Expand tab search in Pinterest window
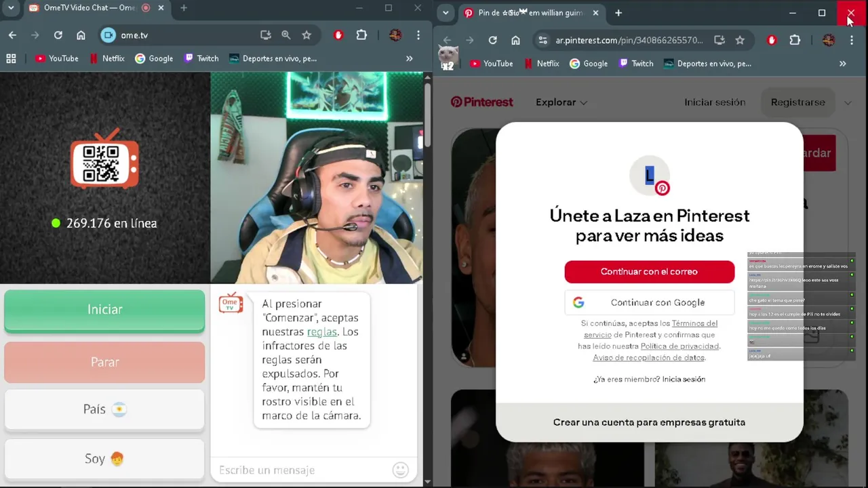Image resolution: width=868 pixels, height=488 pixels. [x=446, y=13]
